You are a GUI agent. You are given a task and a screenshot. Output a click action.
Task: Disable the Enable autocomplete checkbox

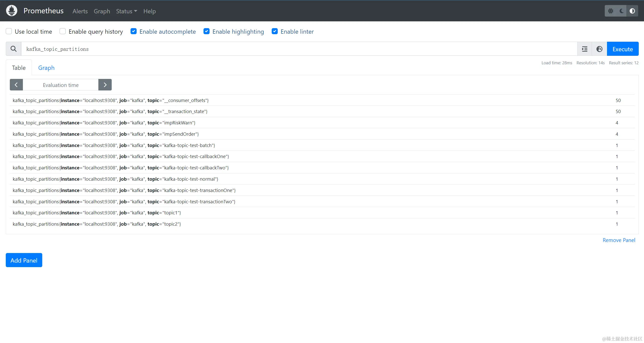134,31
